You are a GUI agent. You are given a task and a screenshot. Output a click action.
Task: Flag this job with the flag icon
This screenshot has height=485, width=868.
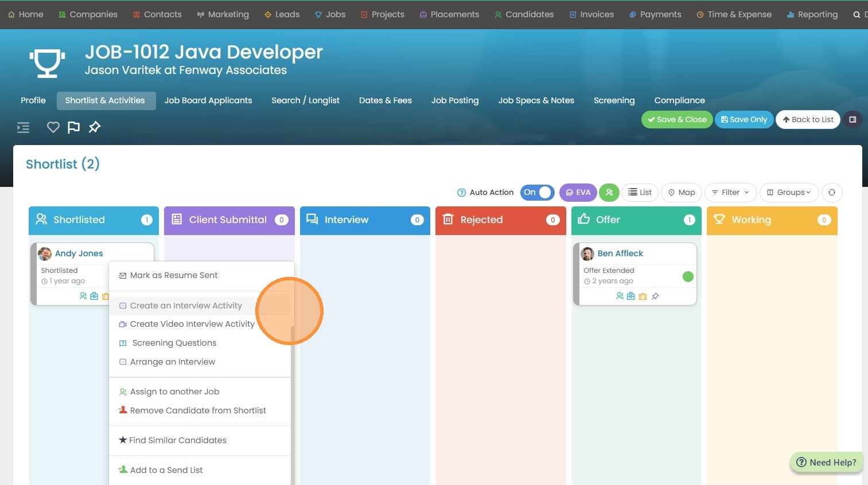[74, 127]
